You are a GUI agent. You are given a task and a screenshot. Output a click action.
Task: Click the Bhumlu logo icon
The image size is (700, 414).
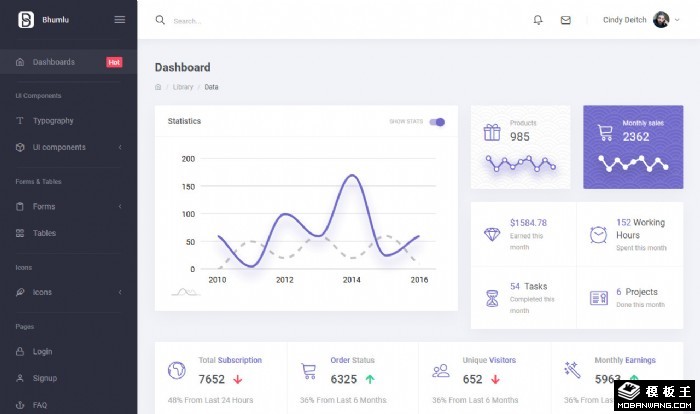[26, 20]
